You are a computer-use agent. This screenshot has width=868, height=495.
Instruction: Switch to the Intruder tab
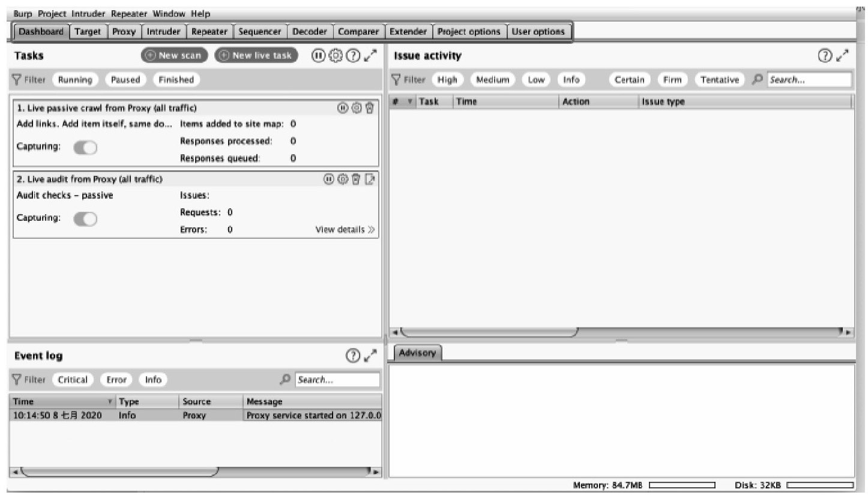point(163,32)
